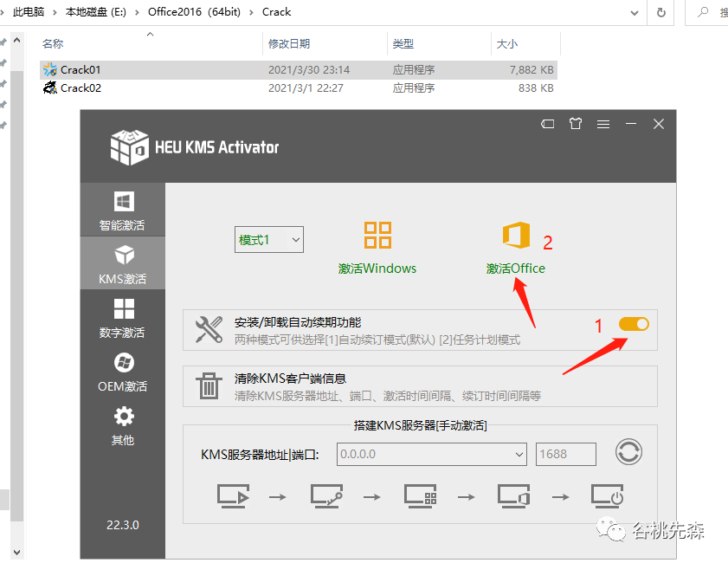Click the Crack breadcrumb in address bar
Screen dimensions: 728x563
click(276, 11)
